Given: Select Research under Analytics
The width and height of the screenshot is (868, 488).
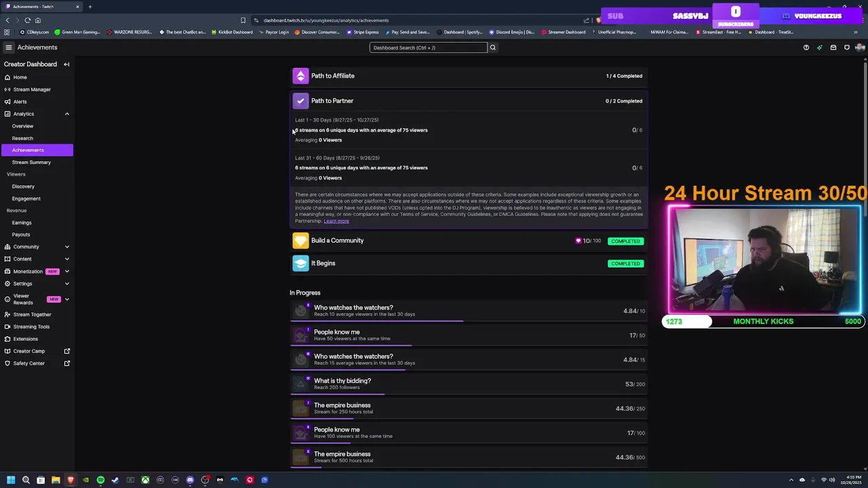Looking at the screenshot, I should coord(22,138).
